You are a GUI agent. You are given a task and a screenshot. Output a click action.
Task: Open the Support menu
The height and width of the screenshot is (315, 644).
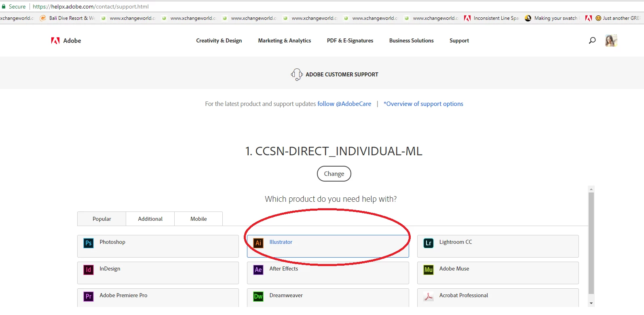point(459,40)
